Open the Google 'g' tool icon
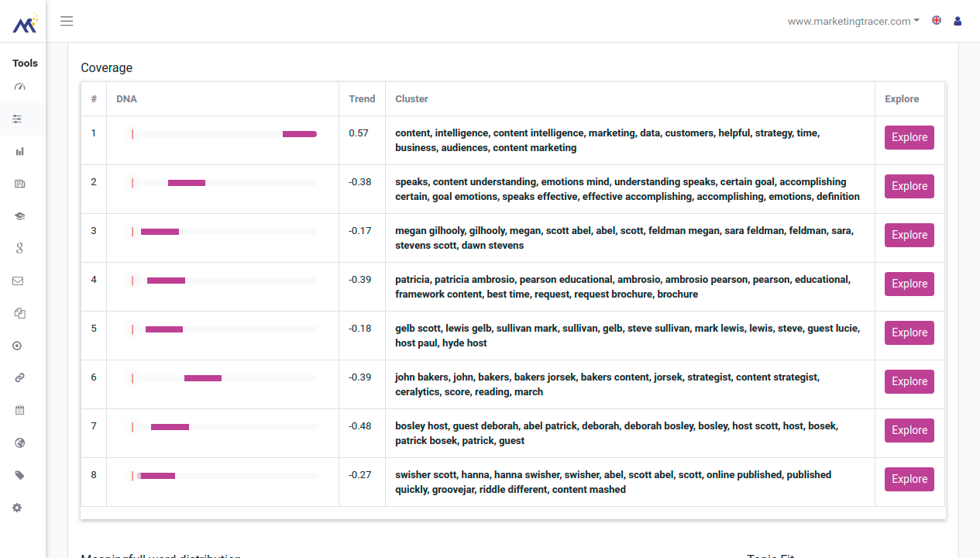 [x=19, y=249]
